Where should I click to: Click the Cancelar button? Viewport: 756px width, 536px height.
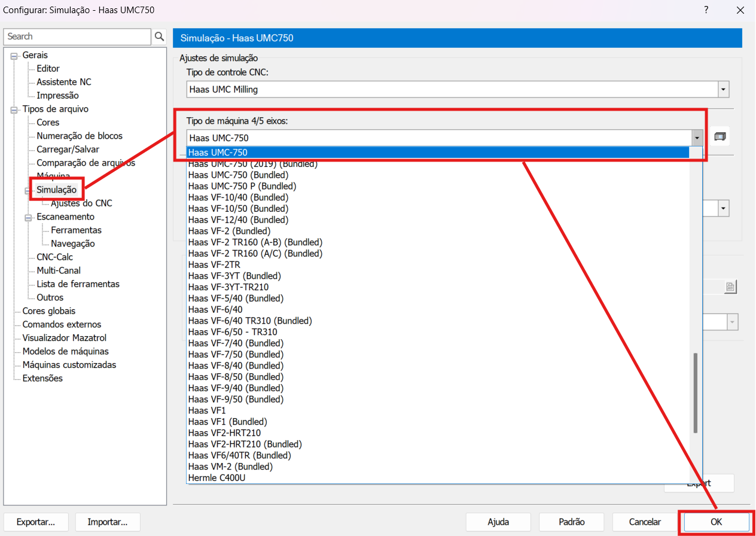tap(645, 522)
